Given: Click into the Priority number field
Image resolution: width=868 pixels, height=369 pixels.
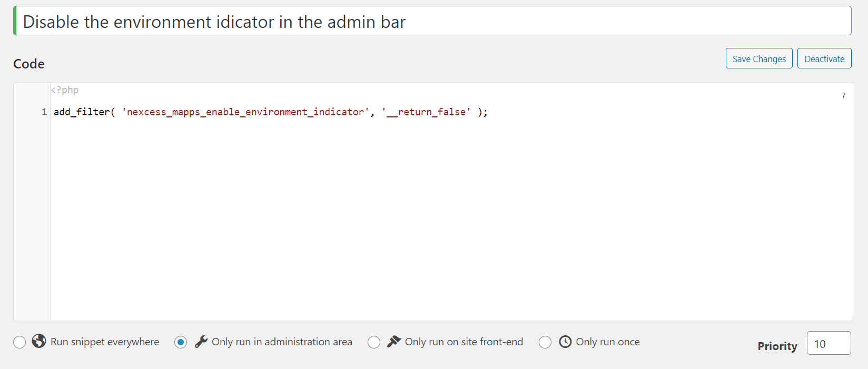Looking at the screenshot, I should (x=828, y=344).
